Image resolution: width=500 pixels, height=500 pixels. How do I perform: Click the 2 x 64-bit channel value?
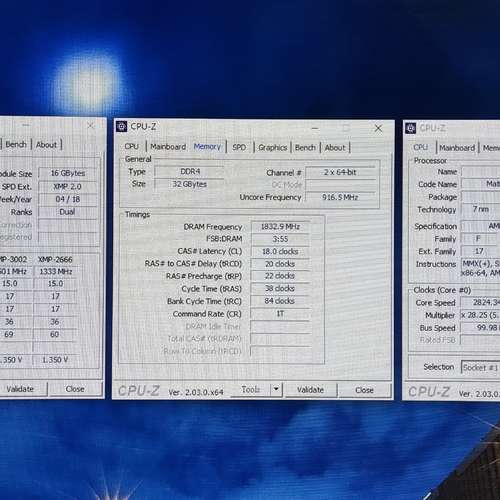[x=340, y=173]
